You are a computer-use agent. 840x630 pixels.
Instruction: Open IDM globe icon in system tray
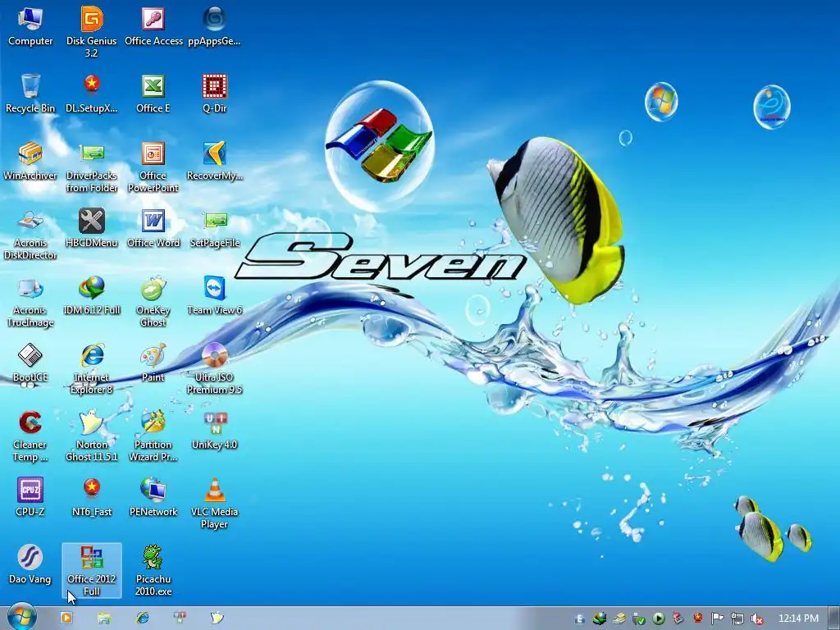(x=599, y=619)
